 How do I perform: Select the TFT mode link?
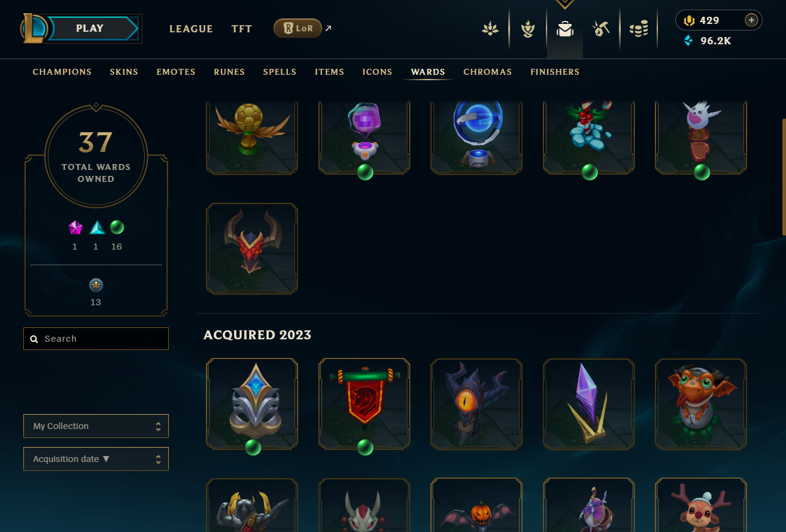[x=242, y=29]
